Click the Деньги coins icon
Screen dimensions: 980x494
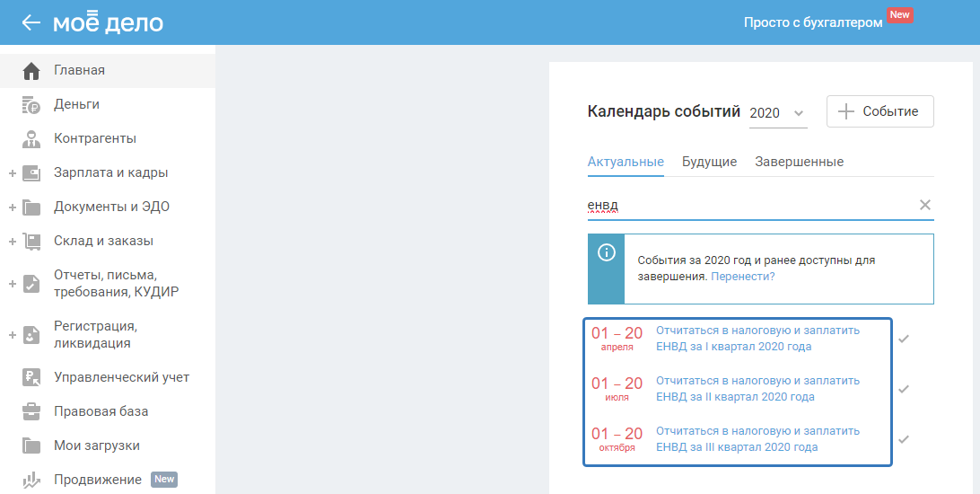click(x=31, y=105)
